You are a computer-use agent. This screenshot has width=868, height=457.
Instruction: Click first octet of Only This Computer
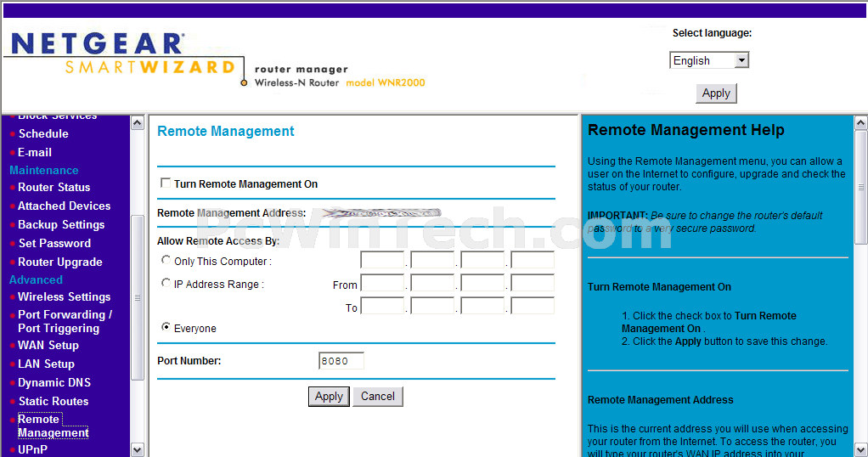click(382, 260)
